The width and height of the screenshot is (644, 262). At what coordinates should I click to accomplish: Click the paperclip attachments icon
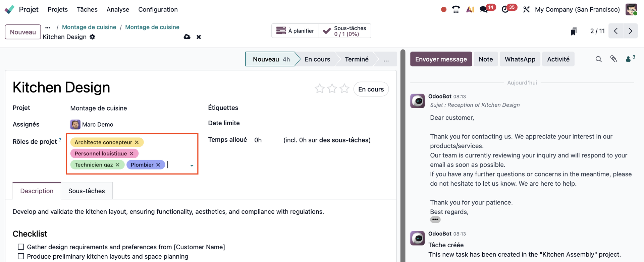613,59
